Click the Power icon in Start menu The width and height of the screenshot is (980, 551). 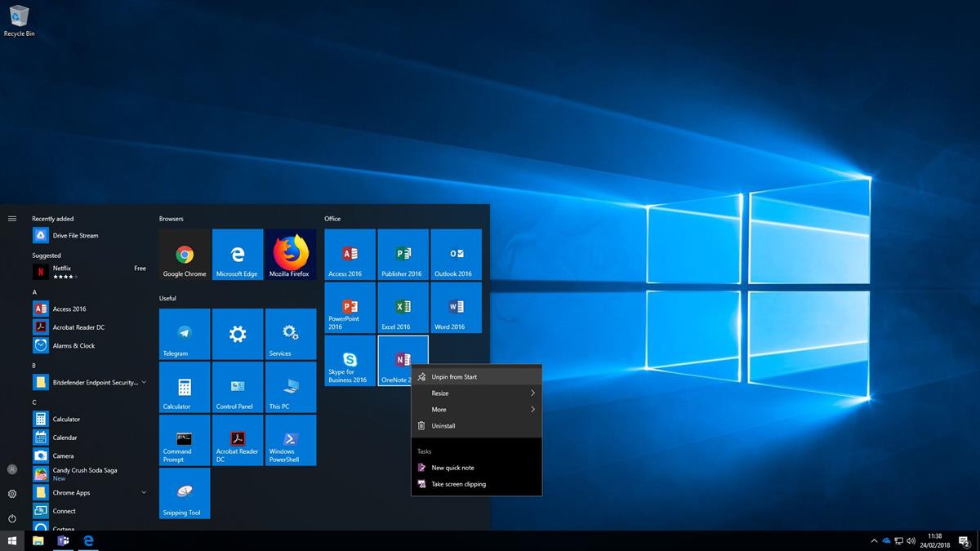coord(12,518)
